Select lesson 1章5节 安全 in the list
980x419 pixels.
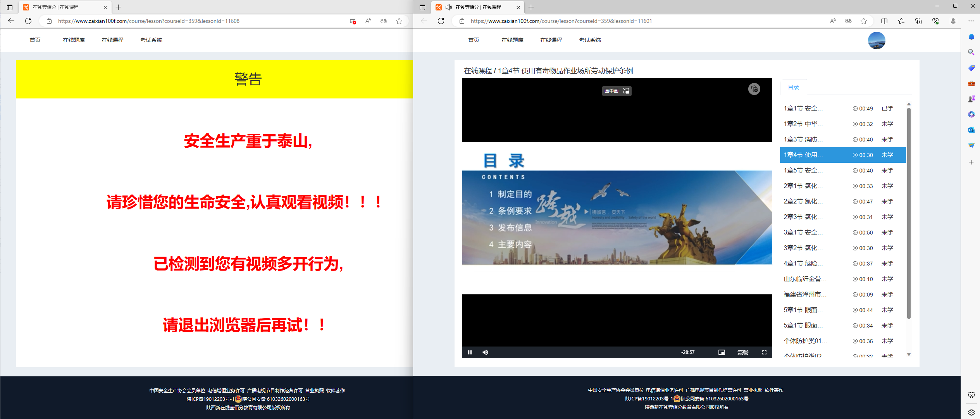pyautogui.click(x=843, y=171)
